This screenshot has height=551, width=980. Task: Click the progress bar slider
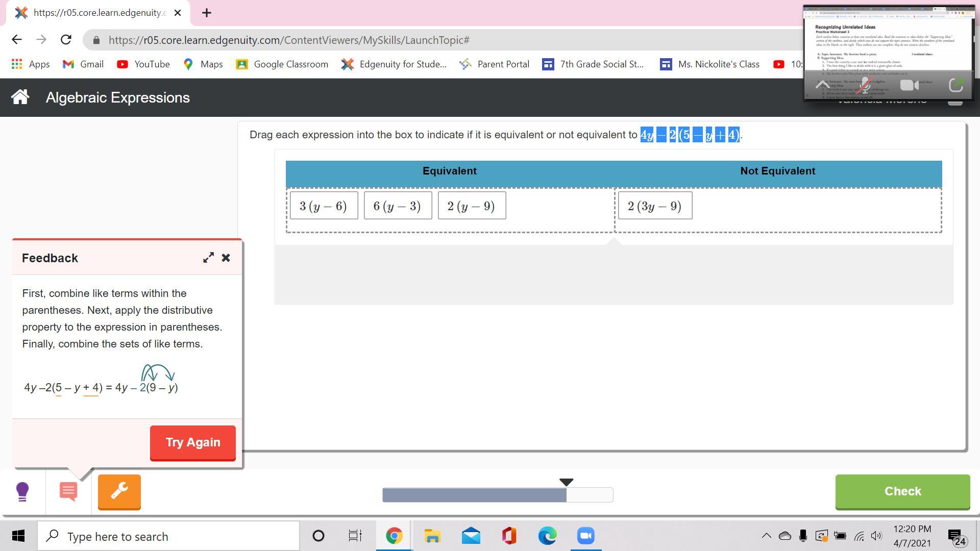[497, 494]
